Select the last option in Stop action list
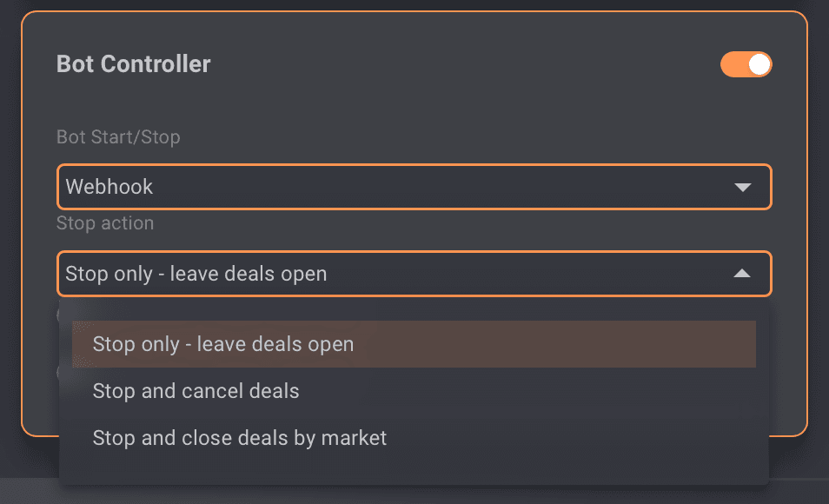The height and width of the screenshot is (504, 829). click(240, 438)
